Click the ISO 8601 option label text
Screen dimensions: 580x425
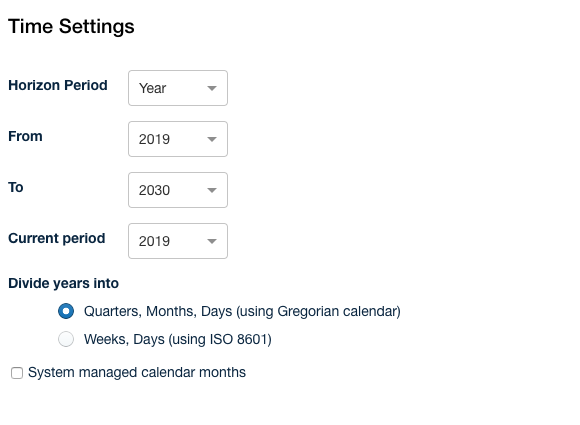[178, 340]
